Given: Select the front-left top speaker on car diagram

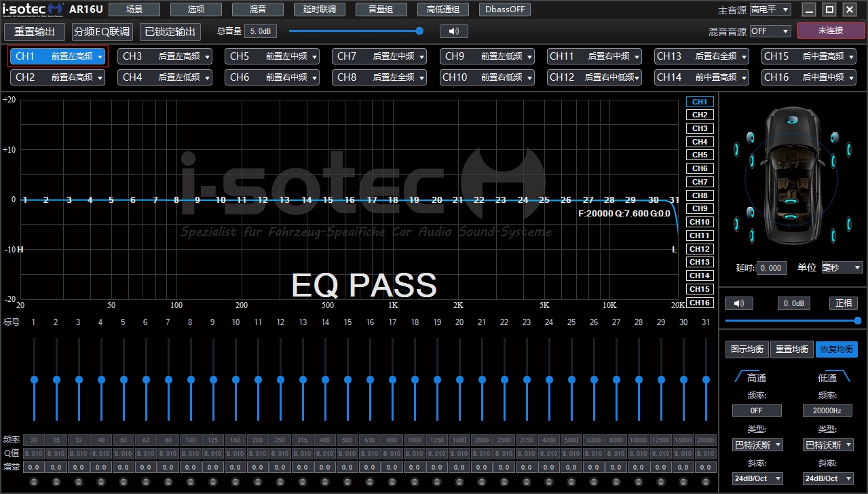Looking at the screenshot, I should (x=750, y=138).
